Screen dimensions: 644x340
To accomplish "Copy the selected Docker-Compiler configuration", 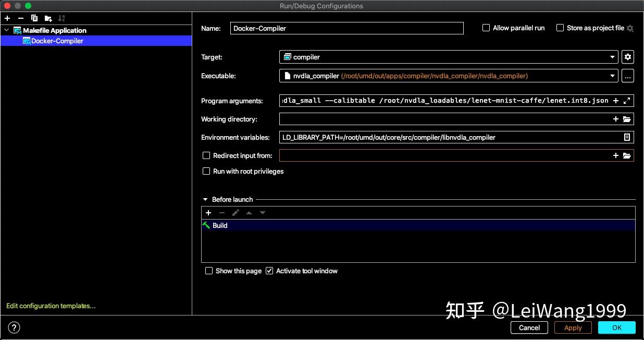I will [x=34, y=18].
